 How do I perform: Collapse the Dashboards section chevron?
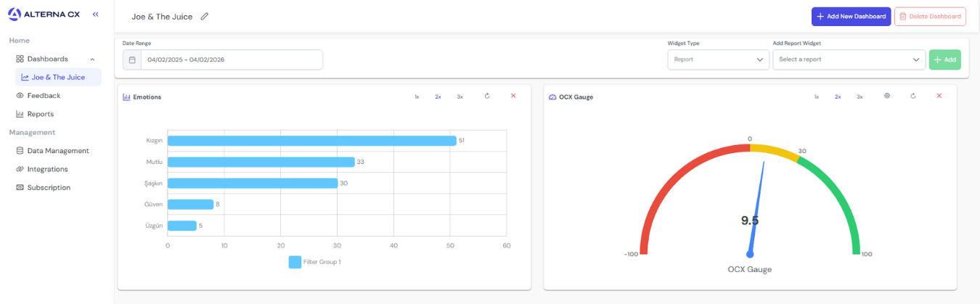tap(92, 59)
